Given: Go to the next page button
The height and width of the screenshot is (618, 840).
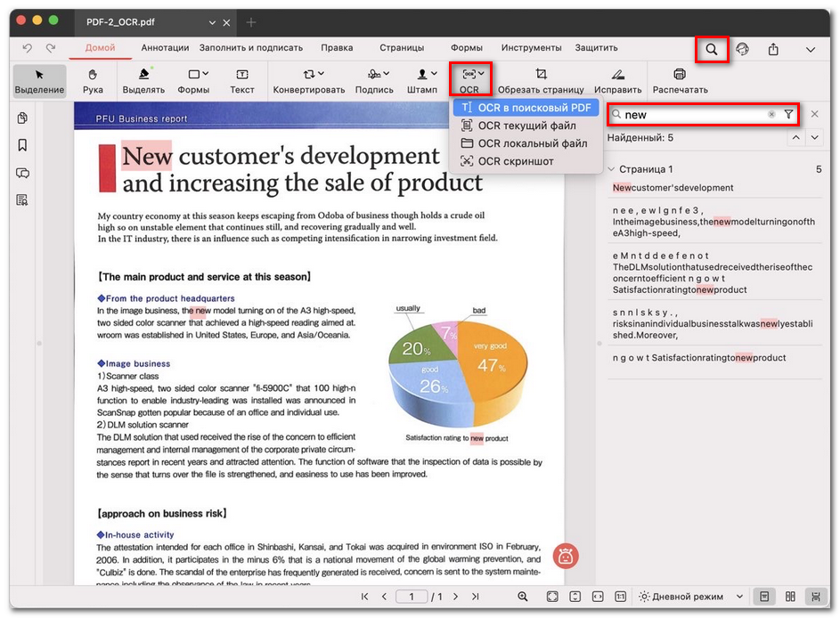Looking at the screenshot, I should coord(455,597).
